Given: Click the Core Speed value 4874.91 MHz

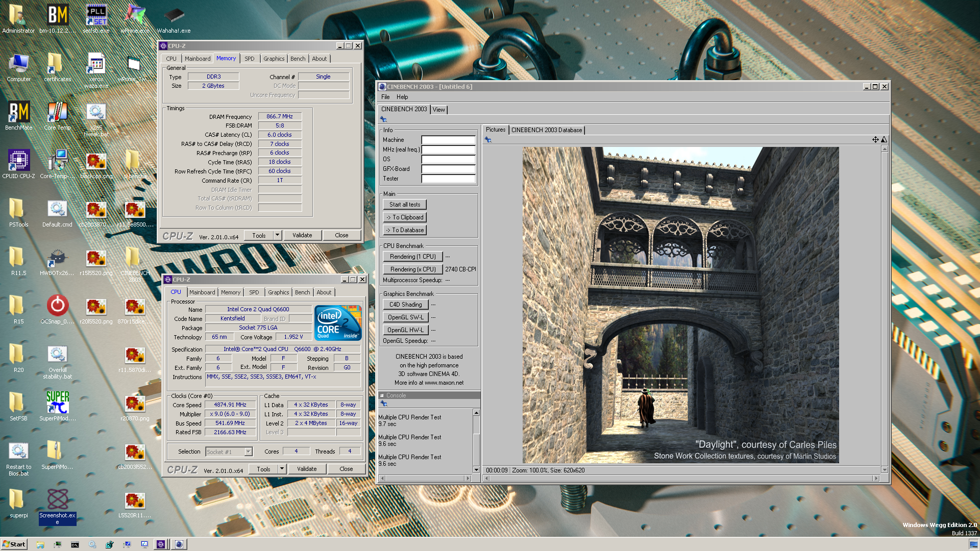Looking at the screenshot, I should click(230, 405).
